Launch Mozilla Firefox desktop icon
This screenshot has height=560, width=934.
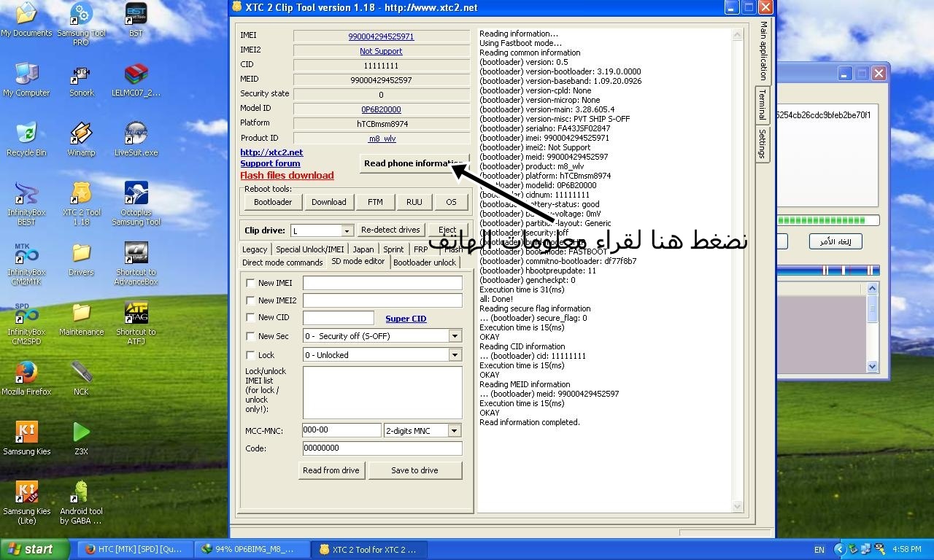tap(26, 379)
